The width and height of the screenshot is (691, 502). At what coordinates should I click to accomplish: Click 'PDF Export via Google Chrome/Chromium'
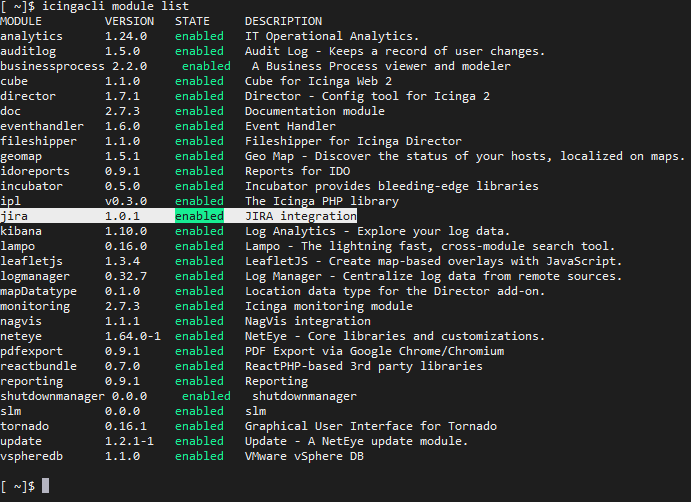click(375, 351)
